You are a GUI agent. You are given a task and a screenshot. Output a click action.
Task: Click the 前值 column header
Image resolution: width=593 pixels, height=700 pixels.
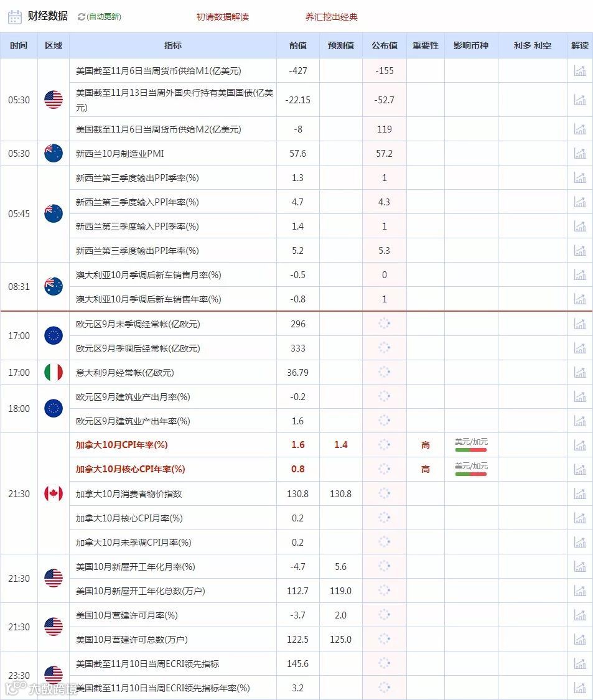pyautogui.click(x=298, y=45)
